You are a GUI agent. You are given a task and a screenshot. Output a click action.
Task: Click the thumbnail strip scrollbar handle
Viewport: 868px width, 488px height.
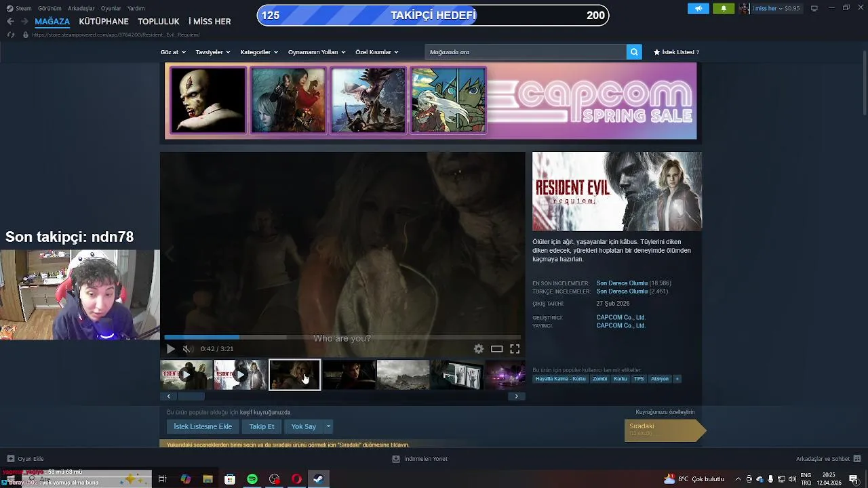[191, 396]
